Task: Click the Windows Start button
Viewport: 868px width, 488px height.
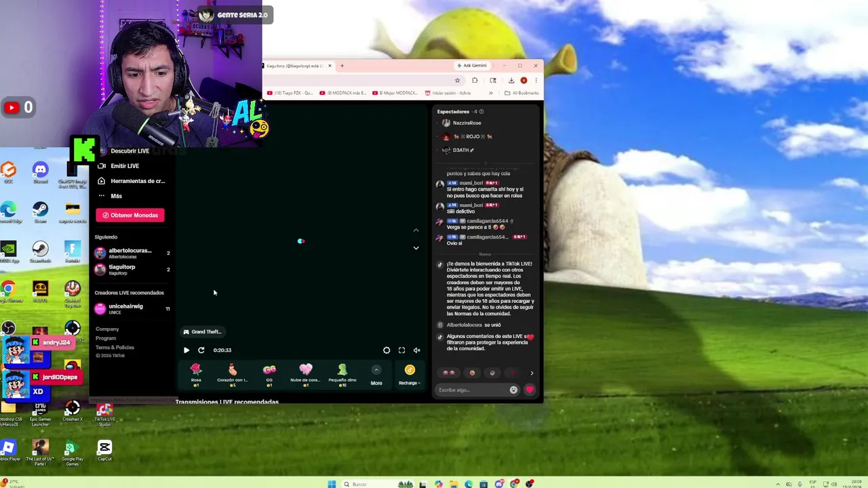Action: point(332,484)
